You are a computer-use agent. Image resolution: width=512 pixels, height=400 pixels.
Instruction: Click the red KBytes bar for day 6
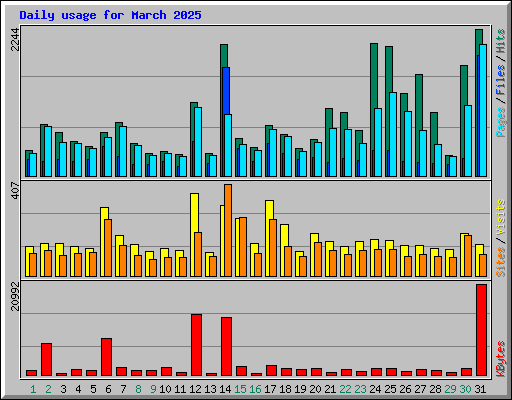(x=106, y=357)
